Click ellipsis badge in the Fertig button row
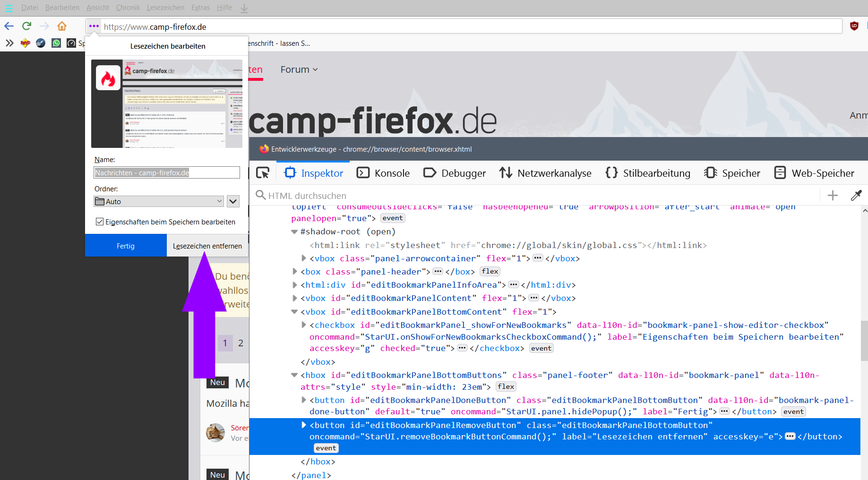 [x=724, y=411]
